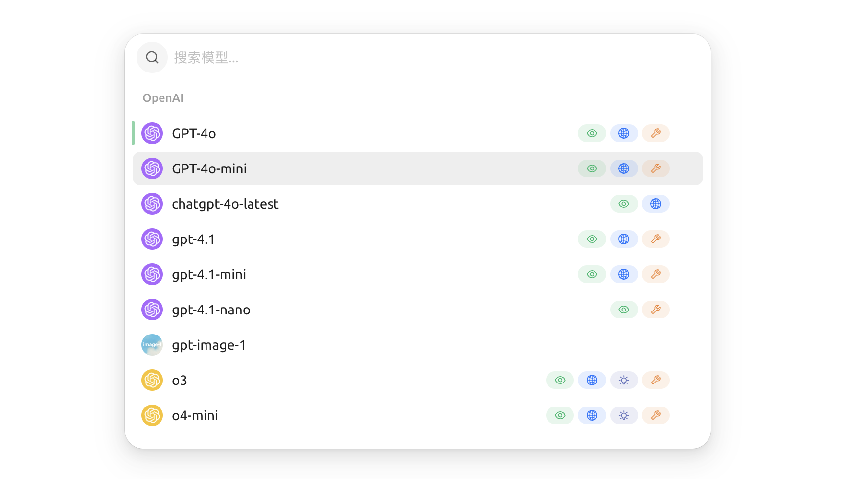Click the OpenAI group header
868x479 pixels.
point(163,97)
